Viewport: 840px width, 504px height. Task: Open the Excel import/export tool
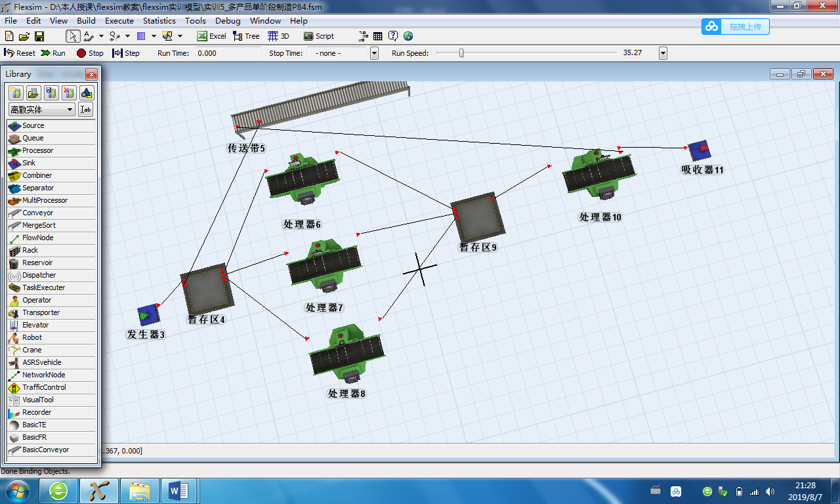click(x=211, y=36)
